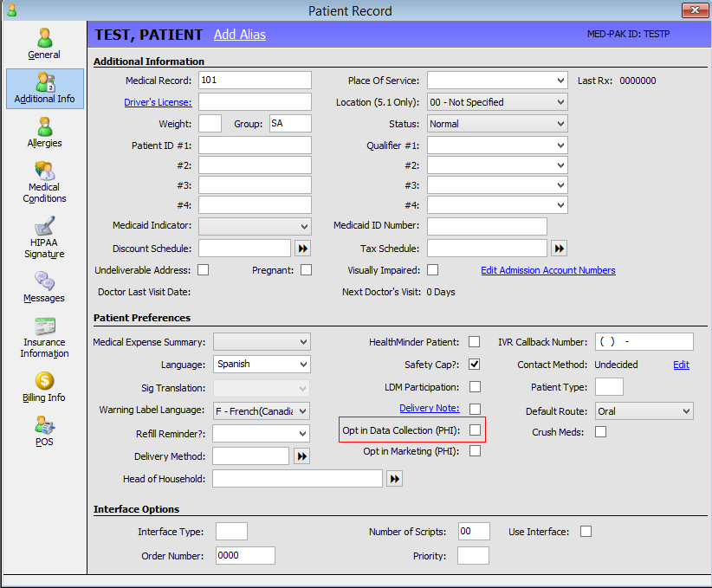Image resolution: width=712 pixels, height=588 pixels.
Task: Open the POS register icon
Action: 44,425
